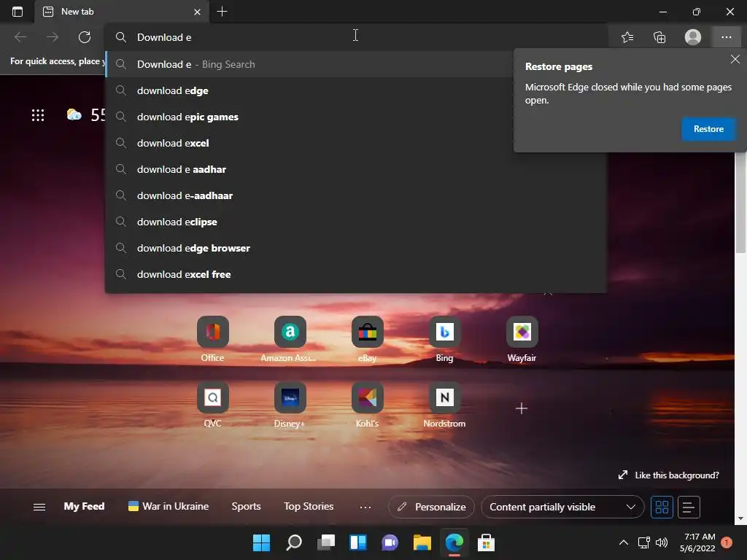The image size is (747, 560).
Task: Select the Top Stories tab
Action: pyautogui.click(x=309, y=506)
